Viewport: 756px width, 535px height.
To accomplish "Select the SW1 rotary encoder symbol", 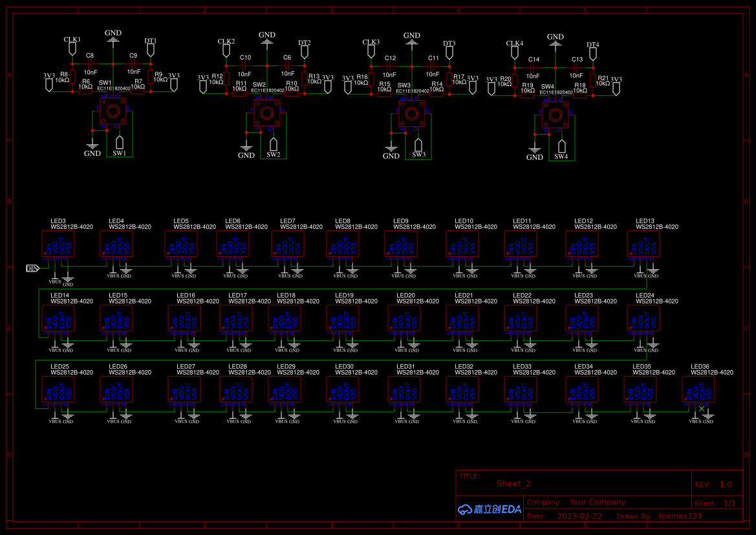I will coord(113,113).
